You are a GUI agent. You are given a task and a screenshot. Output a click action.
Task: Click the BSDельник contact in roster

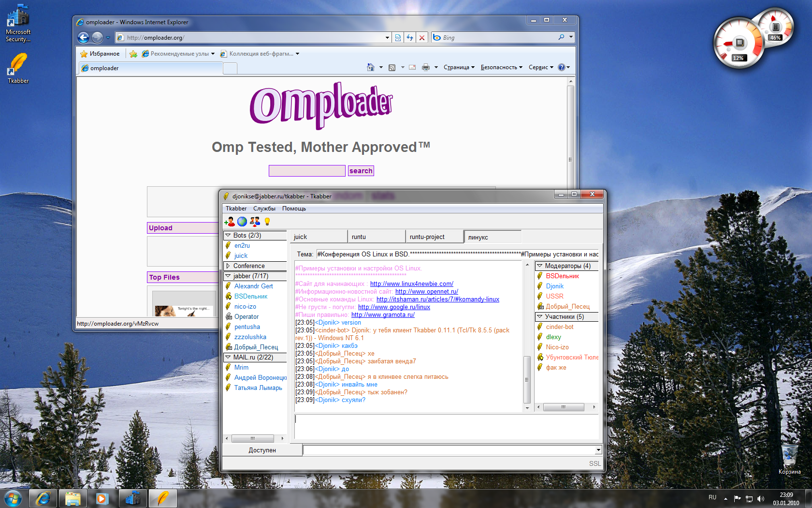click(250, 296)
